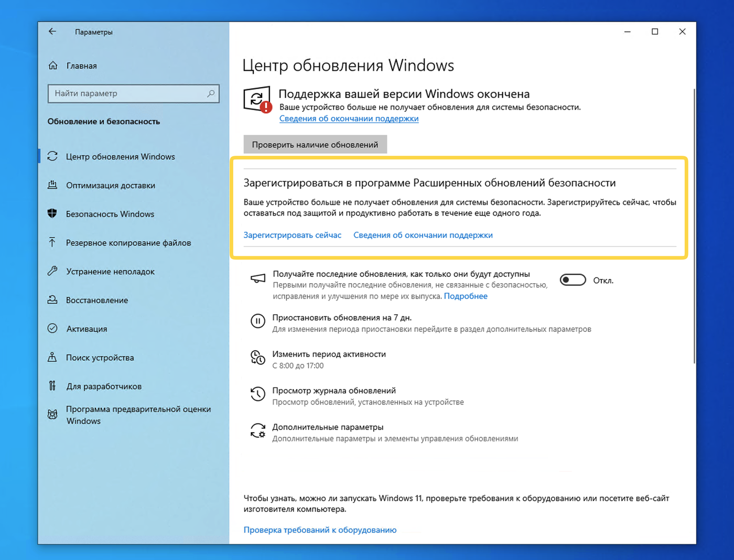Click the update status icon with red alert
This screenshot has width=734, height=560.
pyautogui.click(x=257, y=100)
